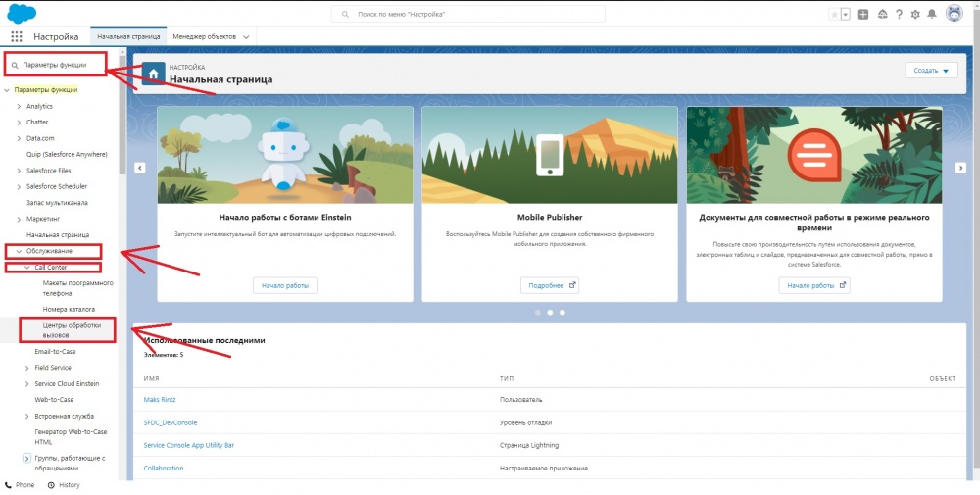The image size is (980, 495).
Task: Open Запас мультиканала sidebar item
Action: tap(57, 203)
